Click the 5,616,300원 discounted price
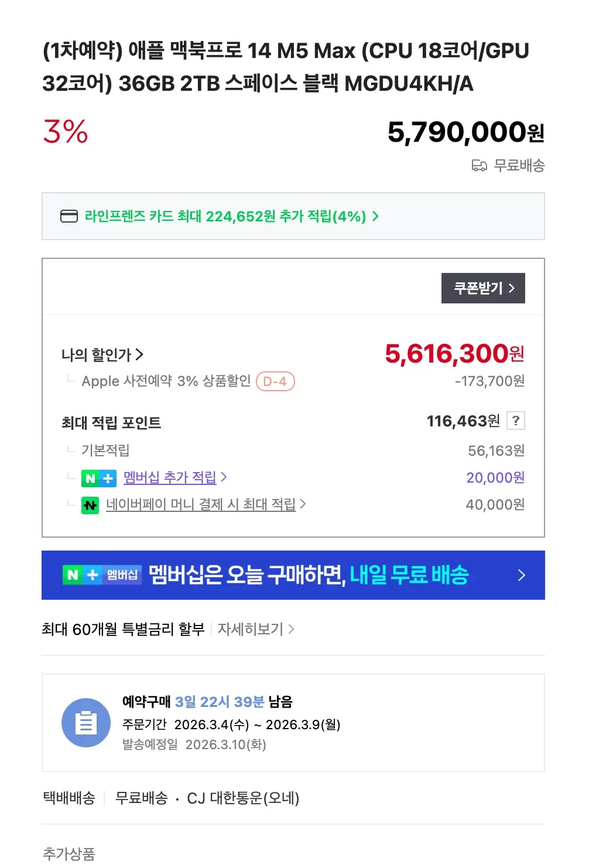589x868 pixels. tap(454, 354)
